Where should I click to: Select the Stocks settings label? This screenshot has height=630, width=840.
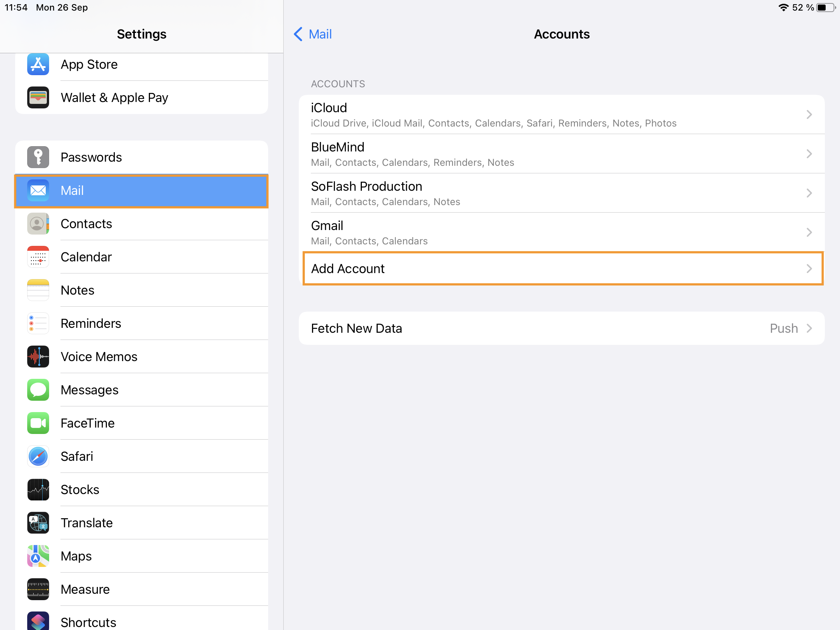[80, 489]
